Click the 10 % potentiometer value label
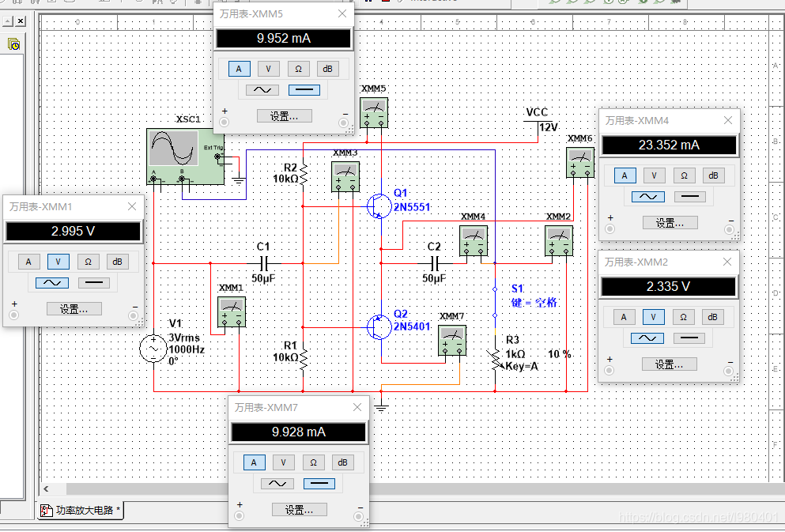785x532 pixels. (x=559, y=354)
